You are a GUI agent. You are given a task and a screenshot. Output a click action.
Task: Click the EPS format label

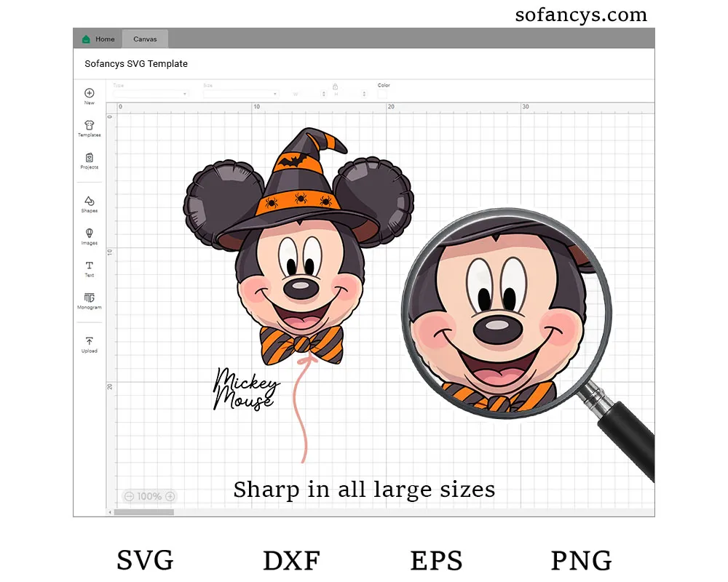coord(436,560)
